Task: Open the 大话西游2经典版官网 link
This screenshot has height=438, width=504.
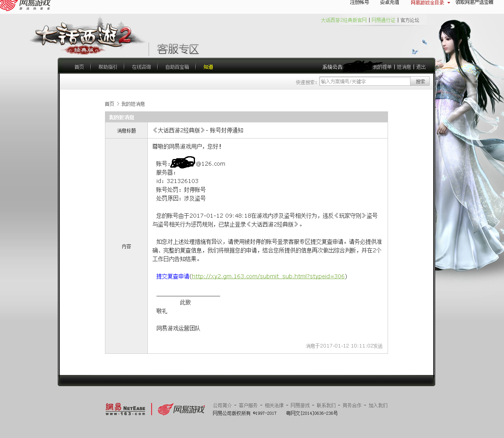Action: click(344, 20)
